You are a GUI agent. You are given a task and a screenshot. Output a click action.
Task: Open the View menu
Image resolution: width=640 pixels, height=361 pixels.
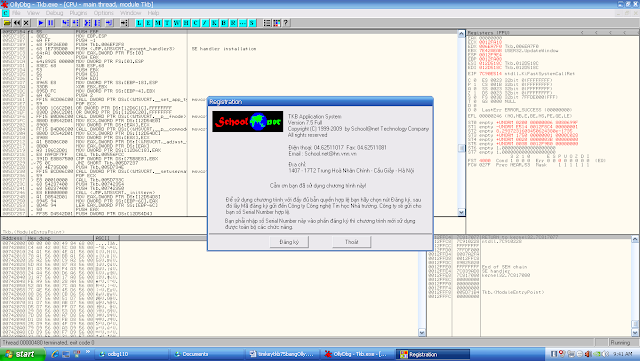point(33,13)
